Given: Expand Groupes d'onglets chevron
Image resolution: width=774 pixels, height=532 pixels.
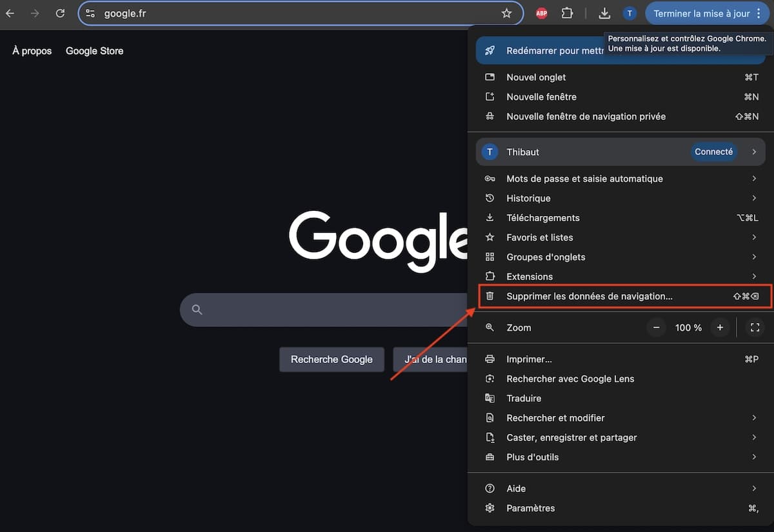Looking at the screenshot, I should point(754,257).
